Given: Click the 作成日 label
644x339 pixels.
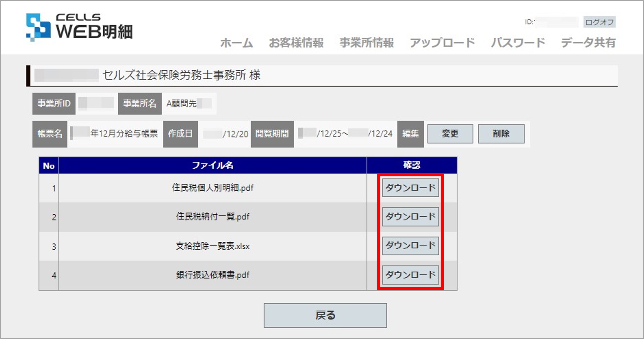Looking at the screenshot, I should [180, 134].
